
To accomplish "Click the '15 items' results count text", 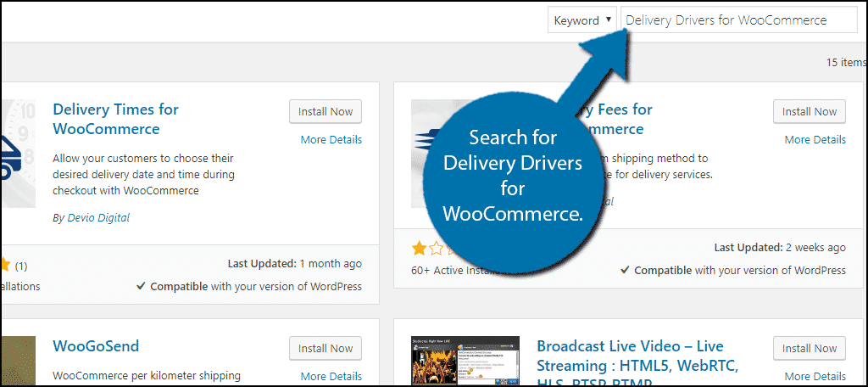I will click(x=845, y=62).
